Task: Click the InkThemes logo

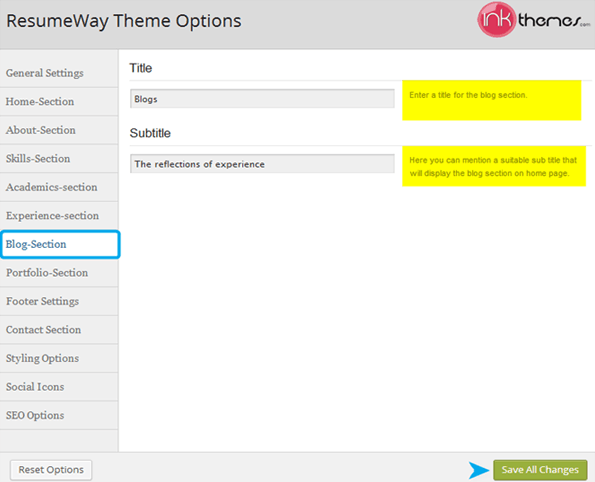Action: pyautogui.click(x=534, y=20)
